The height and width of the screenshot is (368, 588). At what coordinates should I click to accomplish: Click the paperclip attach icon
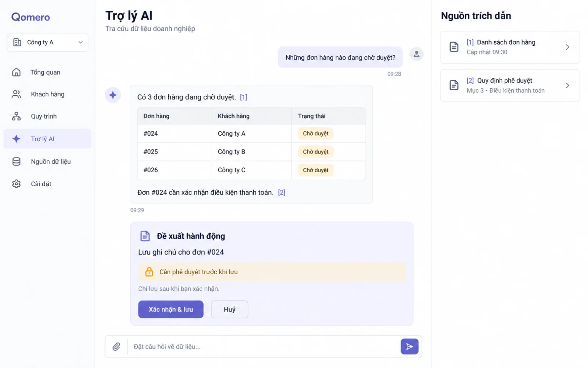(116, 346)
